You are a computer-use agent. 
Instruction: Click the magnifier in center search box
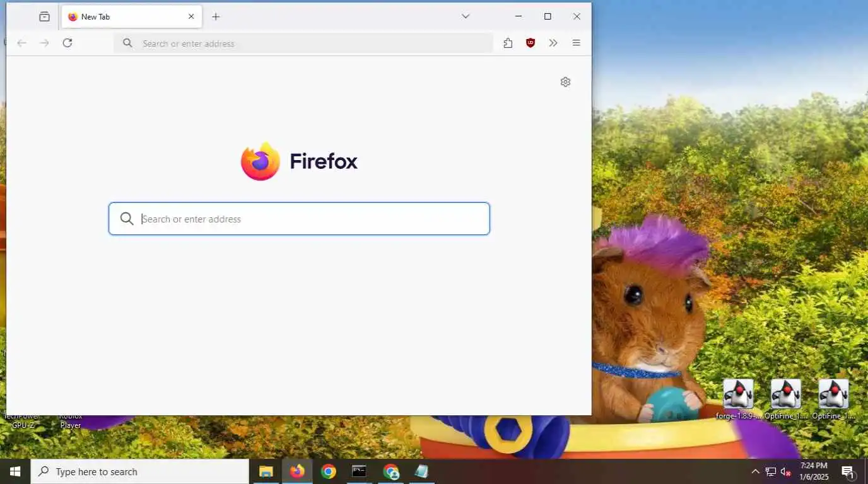click(x=127, y=219)
